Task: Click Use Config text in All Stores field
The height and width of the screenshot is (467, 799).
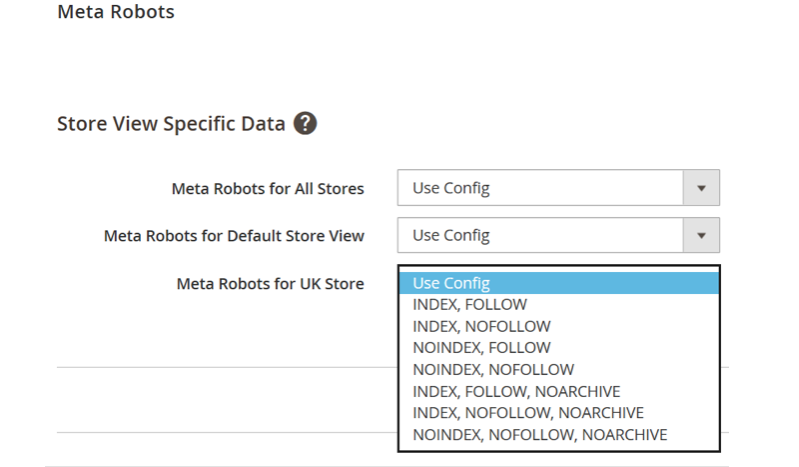Action: click(451, 188)
